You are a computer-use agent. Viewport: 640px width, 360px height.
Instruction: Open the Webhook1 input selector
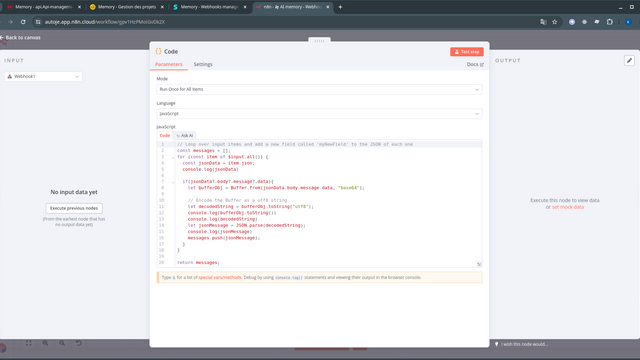click(x=43, y=76)
